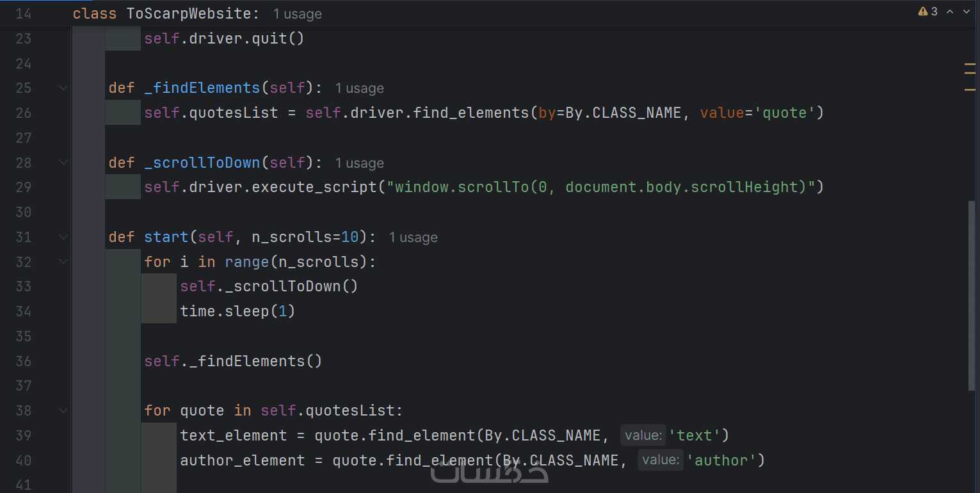Viewport: 980px width, 493px height.
Task: Open usage hint for the start method
Action: click(x=413, y=238)
